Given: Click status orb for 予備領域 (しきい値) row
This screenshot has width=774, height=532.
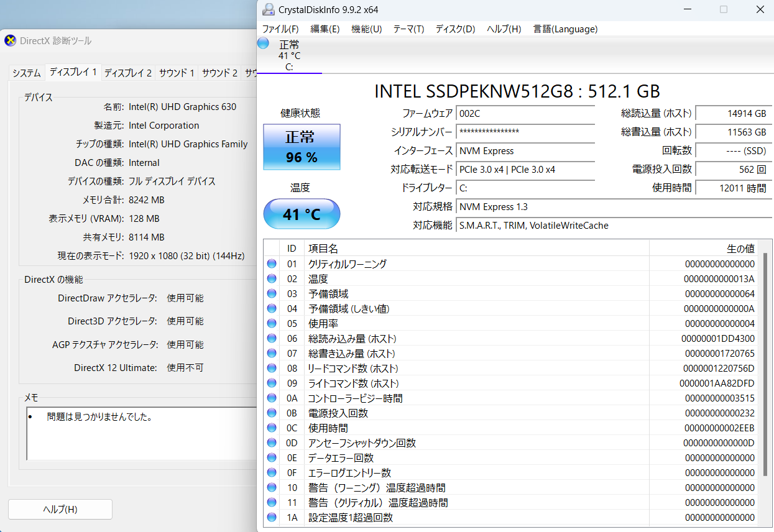Looking at the screenshot, I should coord(272,308).
